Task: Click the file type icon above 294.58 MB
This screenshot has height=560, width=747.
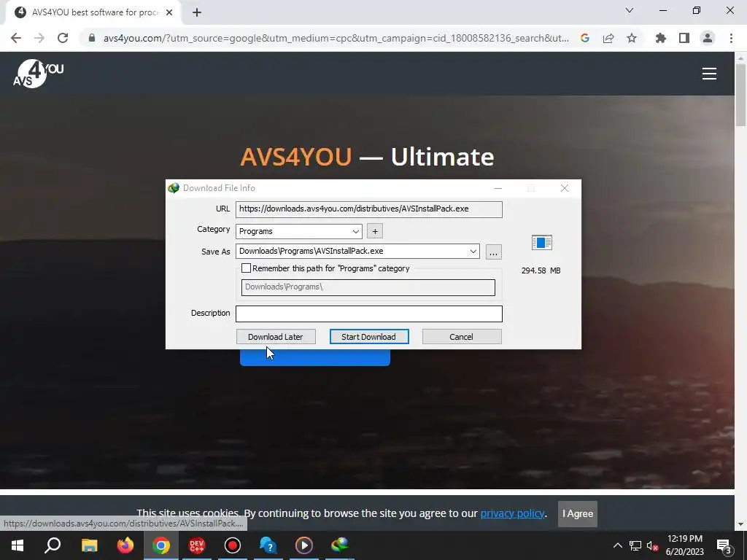Action: [x=542, y=242]
